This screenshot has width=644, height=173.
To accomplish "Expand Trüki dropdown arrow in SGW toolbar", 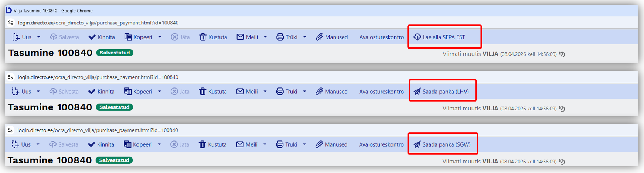I will pyautogui.click(x=304, y=144).
